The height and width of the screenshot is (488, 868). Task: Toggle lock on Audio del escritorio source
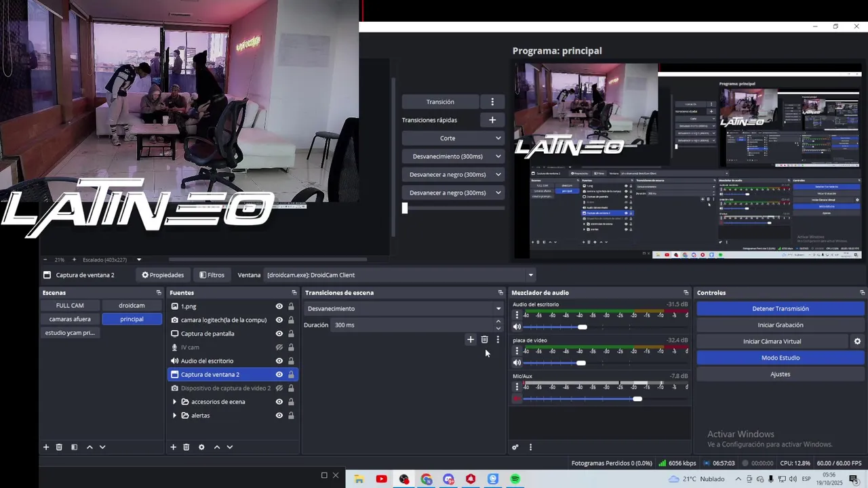coord(291,361)
